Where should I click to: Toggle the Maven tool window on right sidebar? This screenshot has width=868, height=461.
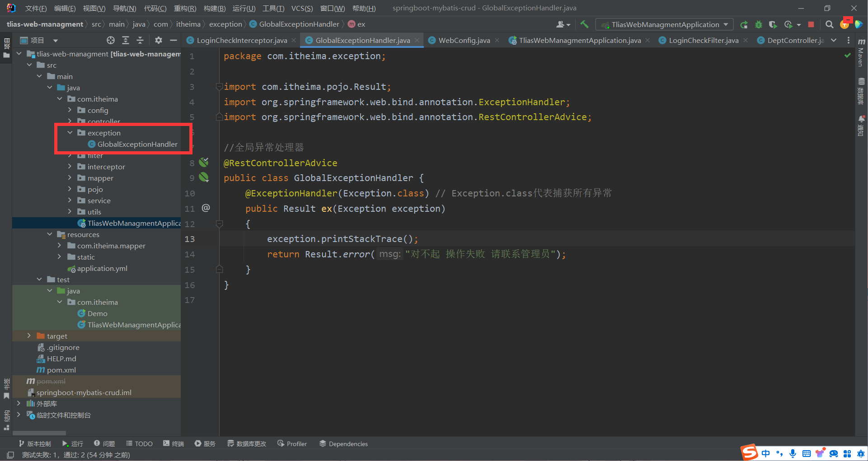point(861,54)
